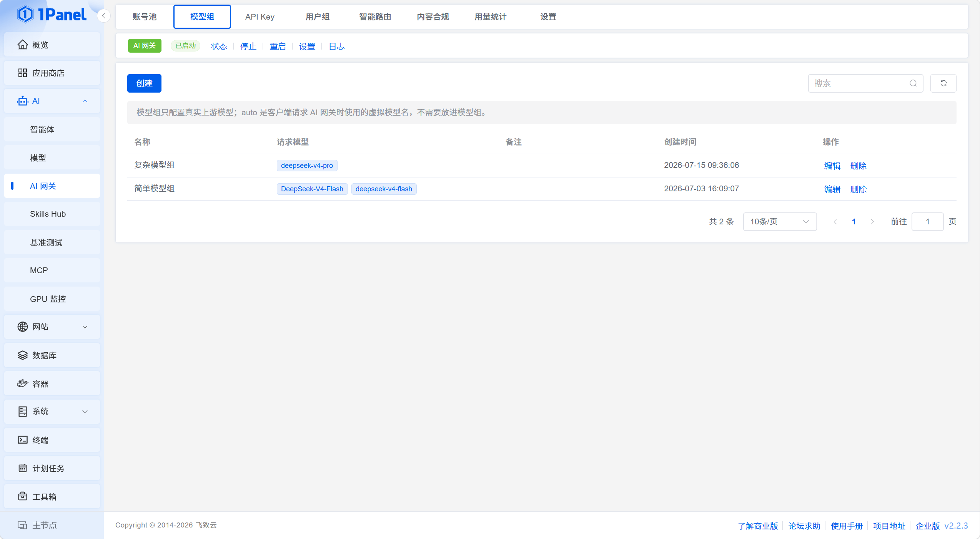Go to next page arrow
Screen dimensions: 980x539
872,222
